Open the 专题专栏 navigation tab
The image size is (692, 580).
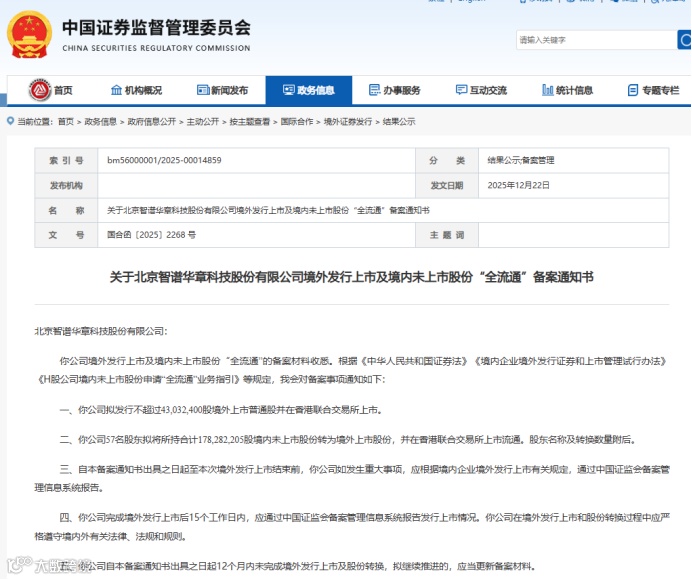(653, 90)
